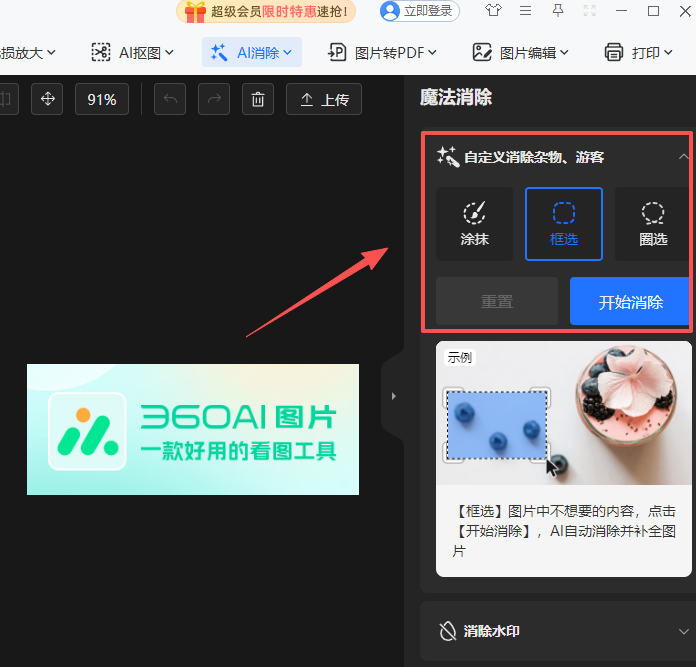
Task: Select the 框选 box selection tool
Action: point(564,224)
